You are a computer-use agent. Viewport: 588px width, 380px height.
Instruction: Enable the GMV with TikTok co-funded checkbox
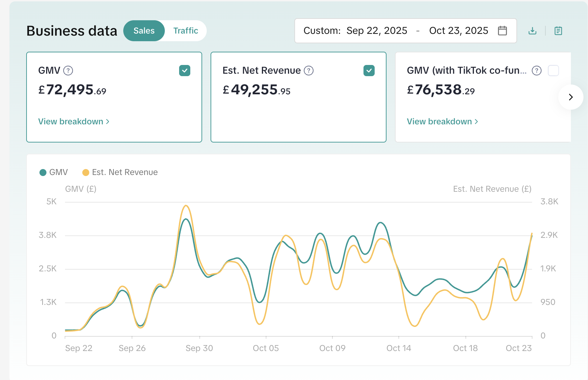point(553,71)
